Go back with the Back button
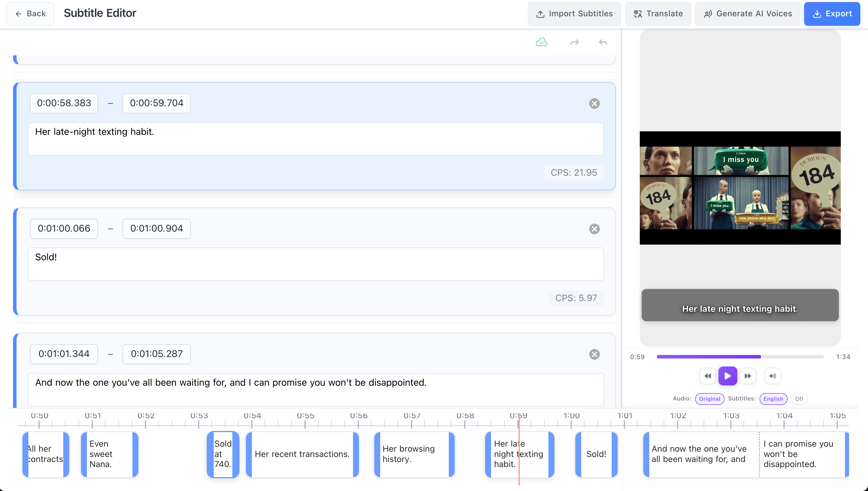The height and width of the screenshot is (491, 868). 30,14
